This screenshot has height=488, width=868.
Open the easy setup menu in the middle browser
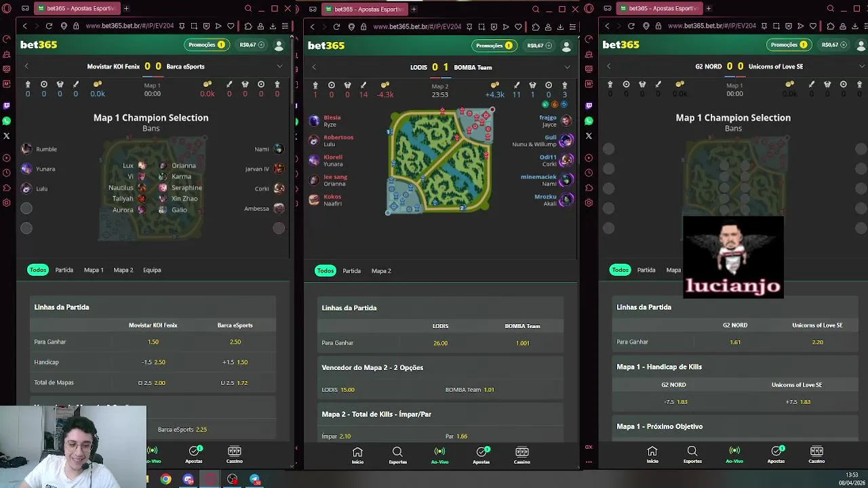pos(572,27)
